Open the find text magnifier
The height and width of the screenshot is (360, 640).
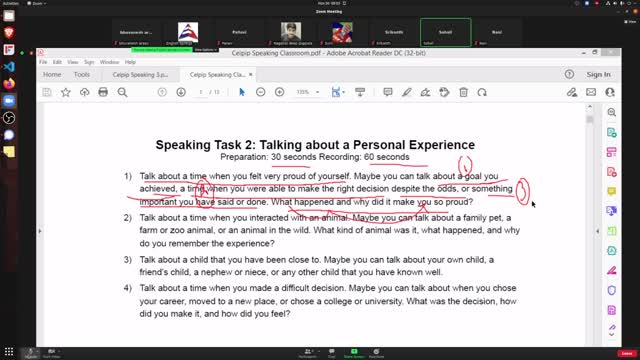pyautogui.click(x=122, y=92)
